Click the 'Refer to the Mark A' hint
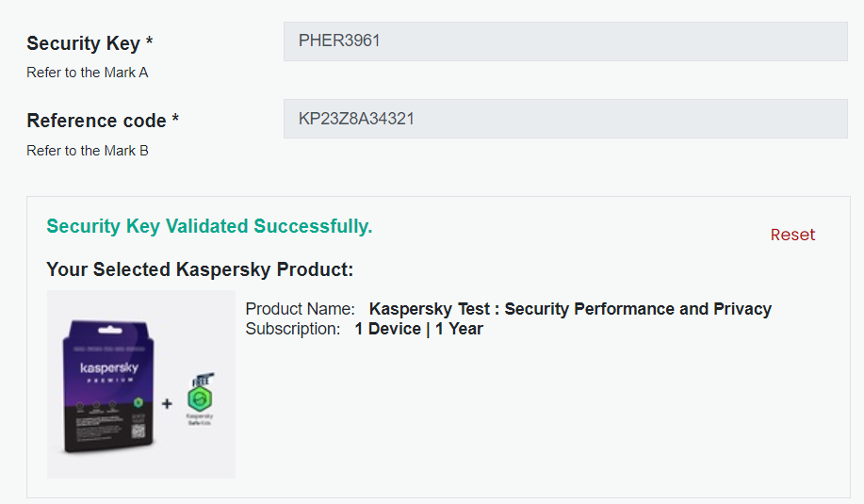This screenshot has width=864, height=504. point(88,73)
